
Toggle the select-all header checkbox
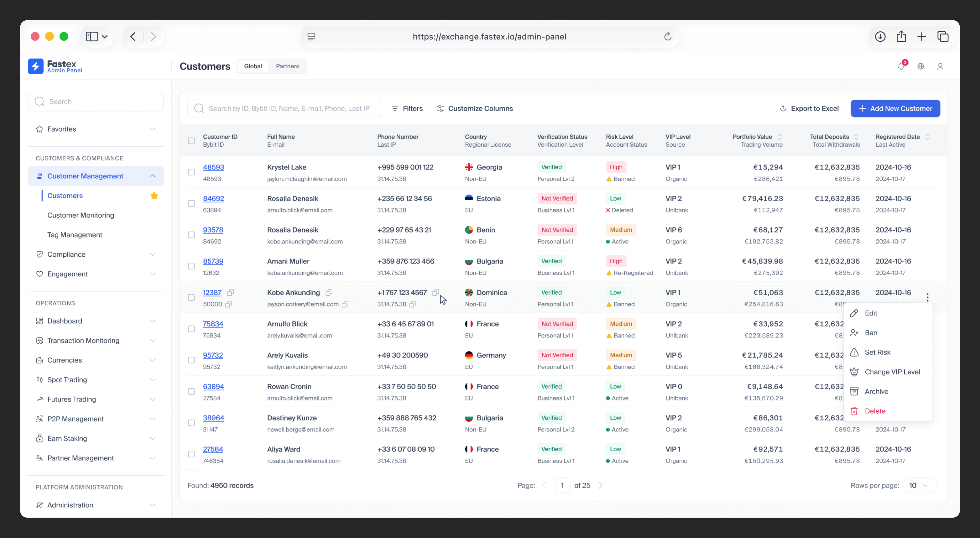191,140
